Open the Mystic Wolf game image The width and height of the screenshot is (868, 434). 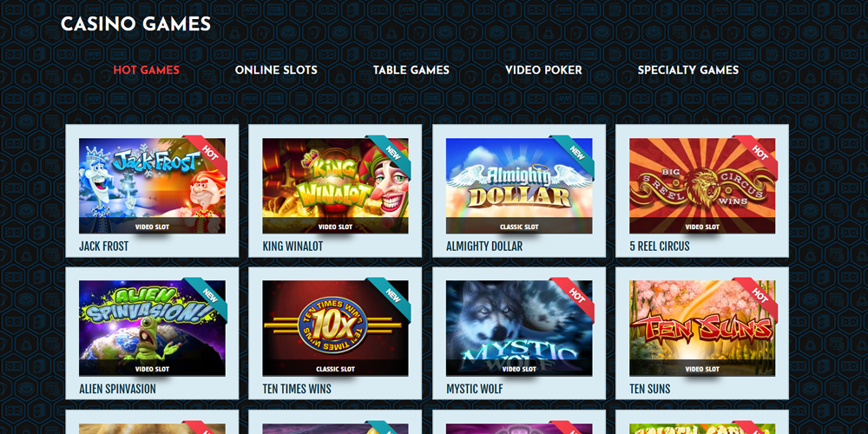pos(519,328)
